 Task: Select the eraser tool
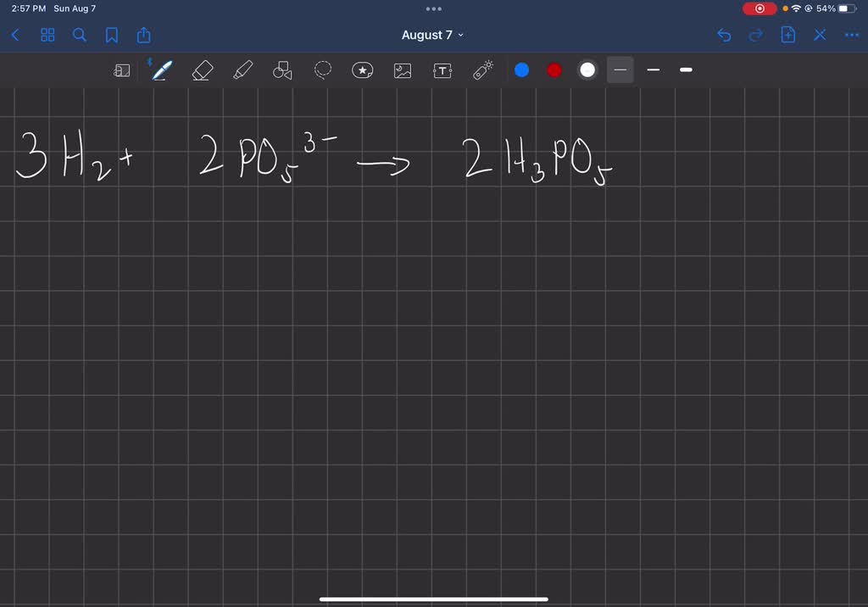click(200, 70)
